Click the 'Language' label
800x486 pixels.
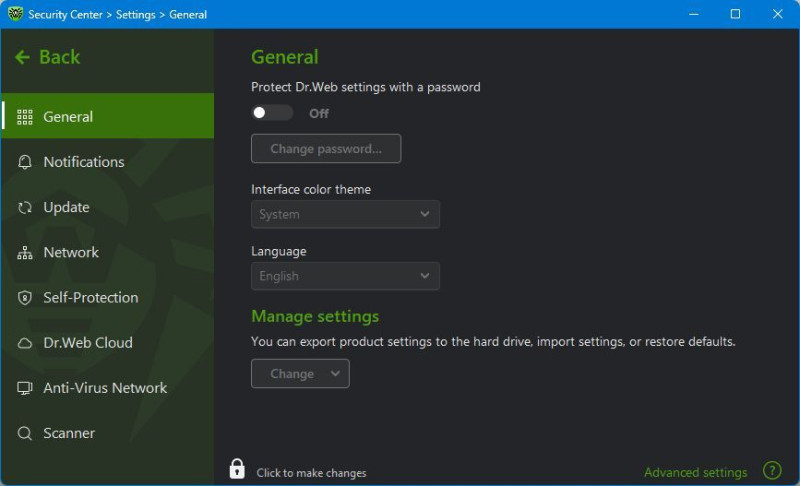[279, 251]
